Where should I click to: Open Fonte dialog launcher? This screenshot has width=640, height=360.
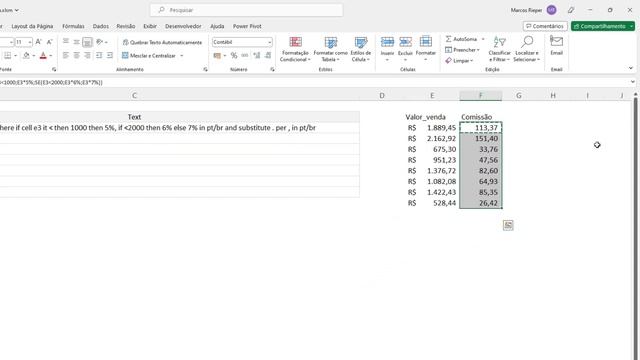pyautogui.click(x=54, y=70)
